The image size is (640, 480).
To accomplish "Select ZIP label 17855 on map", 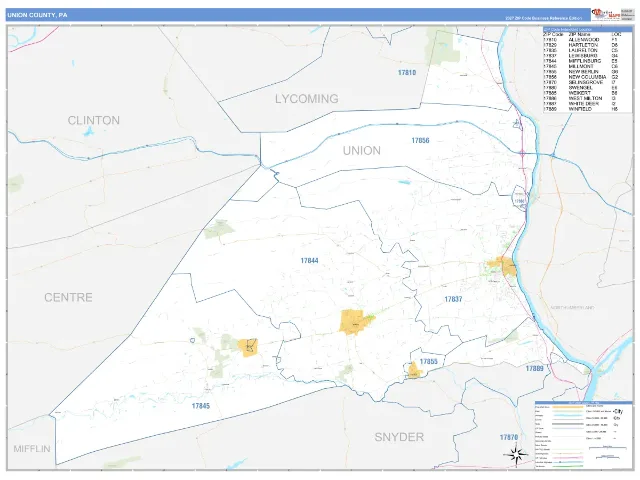I will [x=429, y=362].
